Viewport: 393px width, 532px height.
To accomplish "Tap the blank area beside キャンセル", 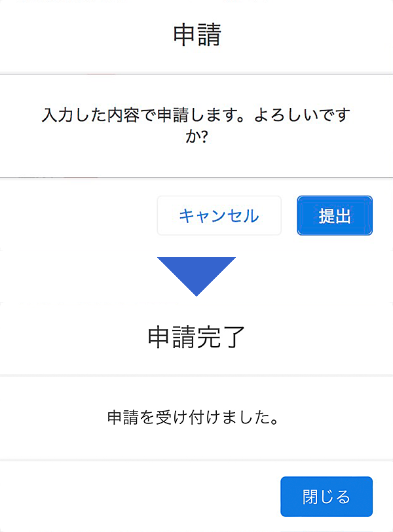I will point(79,215).
